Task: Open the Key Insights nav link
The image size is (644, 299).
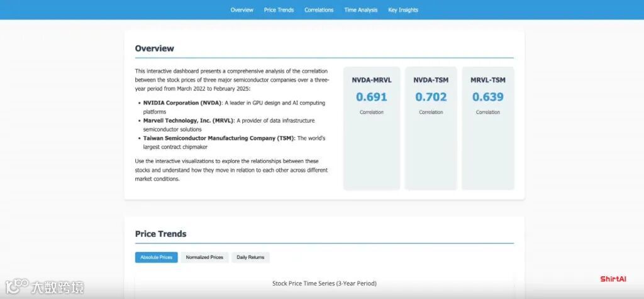Action: [403, 10]
